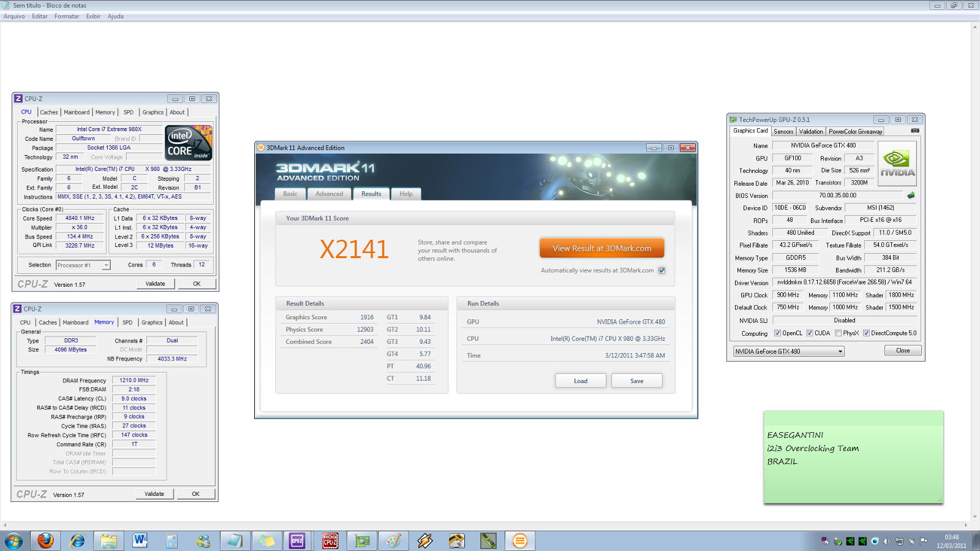Click Safely Remove Hardware tray icon
This screenshot has width=980, height=551.
tap(838, 541)
